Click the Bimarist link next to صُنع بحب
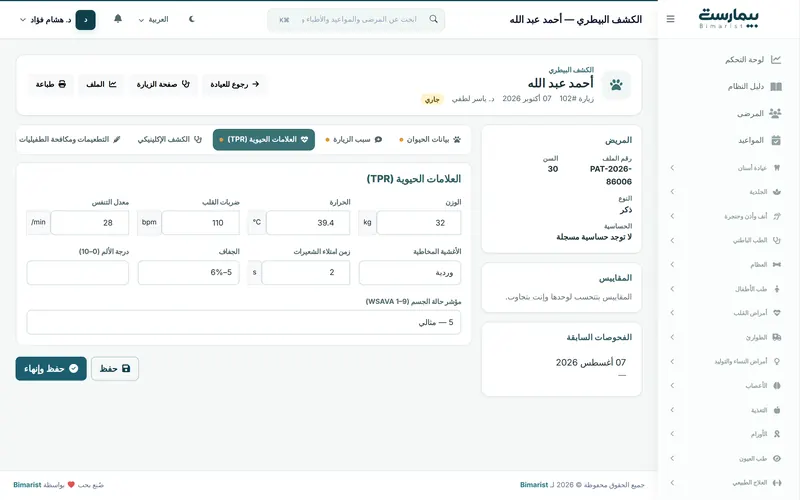This screenshot has height=500, width=800. 27,485
